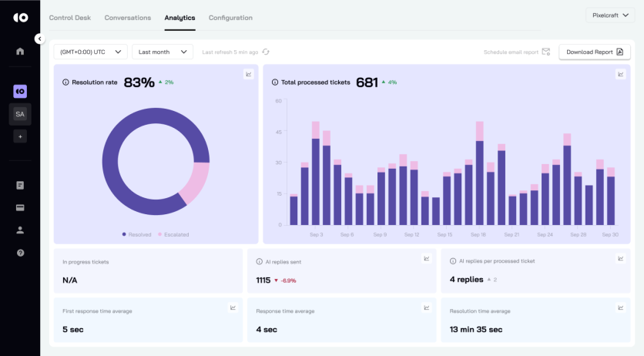Open the user profile sidebar icon

tap(20, 230)
